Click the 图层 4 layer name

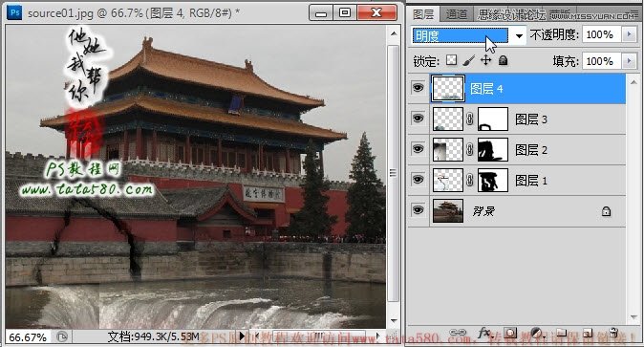pyautogui.click(x=486, y=89)
